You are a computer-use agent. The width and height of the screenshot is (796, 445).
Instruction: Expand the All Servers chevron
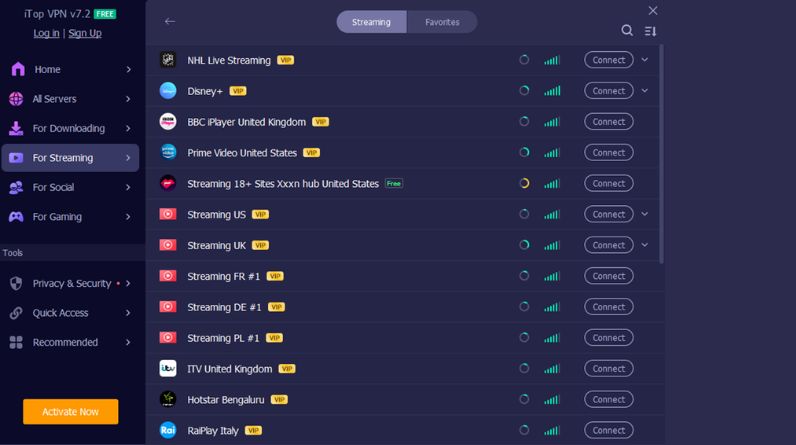(x=128, y=99)
